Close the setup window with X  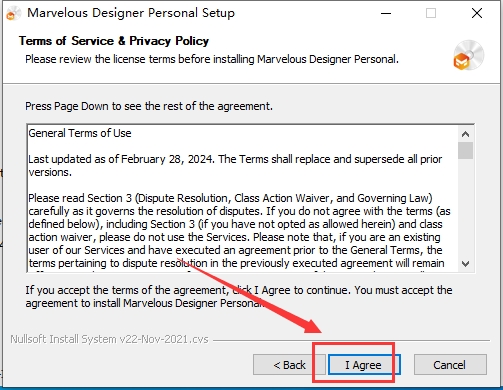tap(477, 14)
